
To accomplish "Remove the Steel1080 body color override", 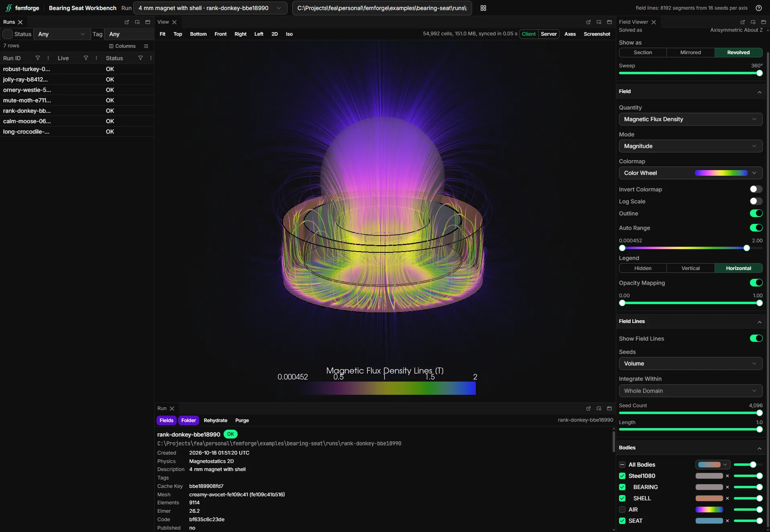I will [727, 476].
